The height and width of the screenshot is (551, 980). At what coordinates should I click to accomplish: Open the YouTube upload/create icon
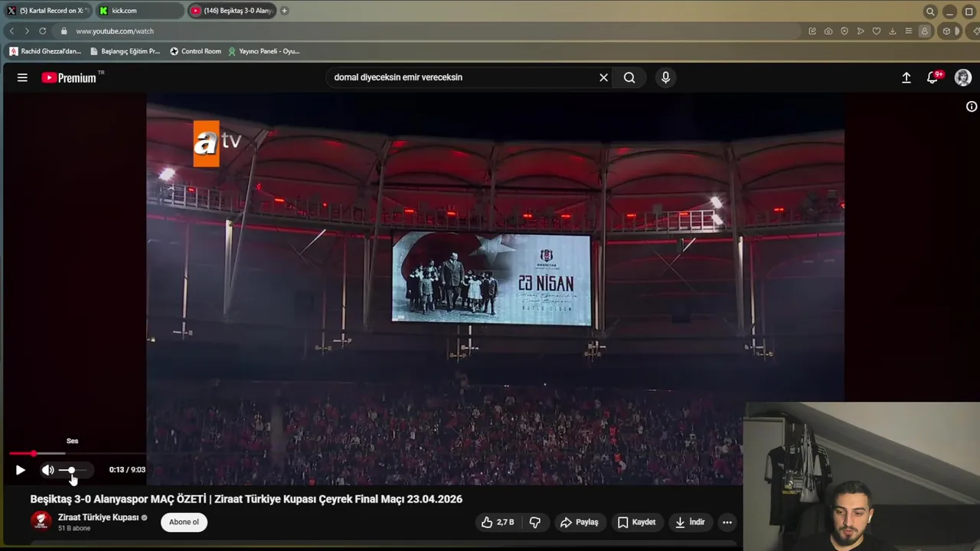(906, 77)
